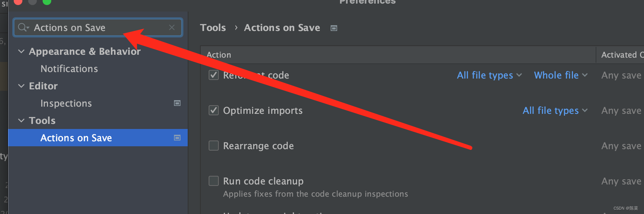Collapse the Editor section
The height and width of the screenshot is (214, 644).
tap(21, 86)
